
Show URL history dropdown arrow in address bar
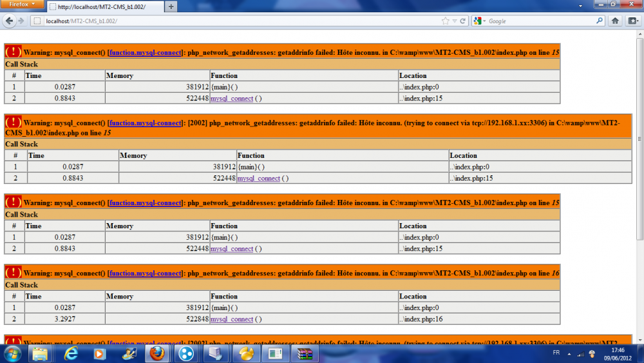pyautogui.click(x=455, y=21)
